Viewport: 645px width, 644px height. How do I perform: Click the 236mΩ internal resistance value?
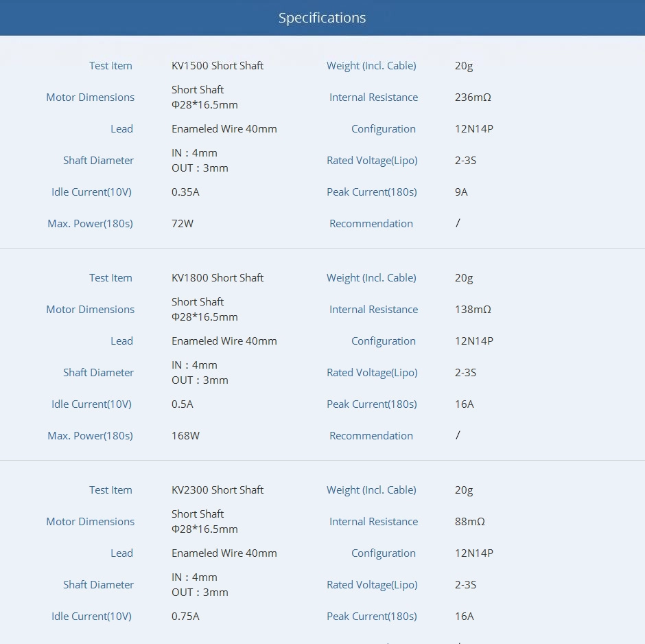coord(473,97)
